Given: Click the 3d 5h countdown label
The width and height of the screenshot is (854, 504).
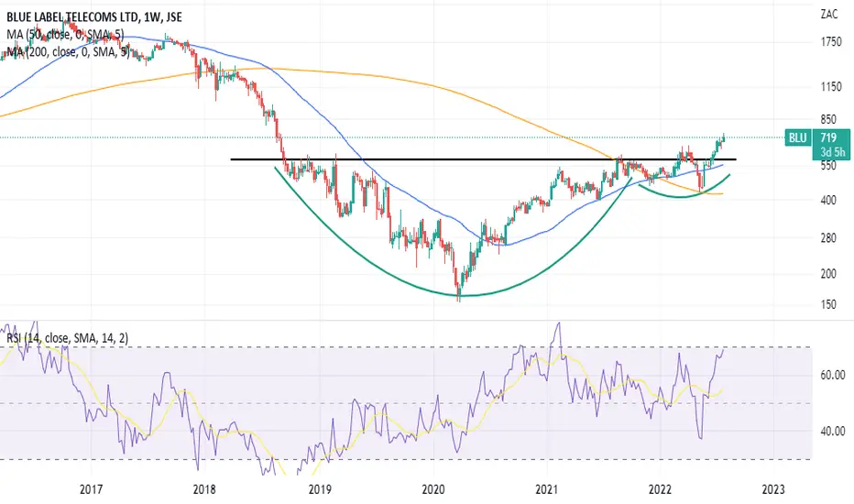Looking at the screenshot, I should pos(832,152).
